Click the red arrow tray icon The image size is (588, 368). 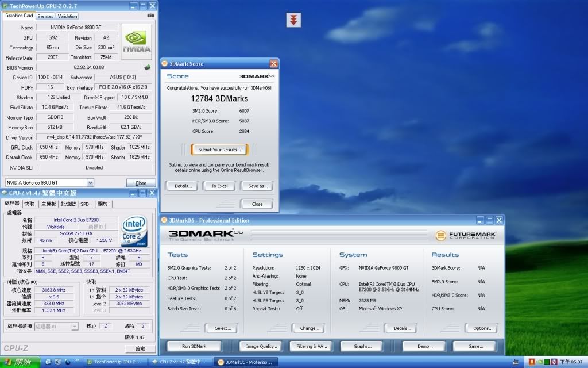(x=531, y=362)
